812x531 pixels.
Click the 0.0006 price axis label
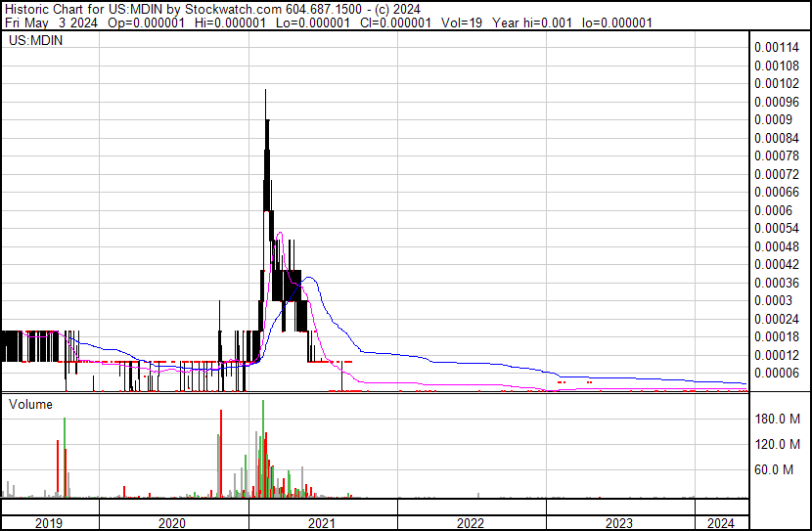tap(773, 210)
